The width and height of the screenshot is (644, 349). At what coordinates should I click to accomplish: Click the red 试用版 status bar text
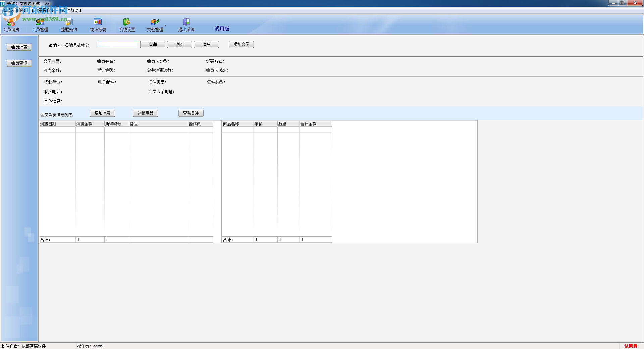point(631,346)
